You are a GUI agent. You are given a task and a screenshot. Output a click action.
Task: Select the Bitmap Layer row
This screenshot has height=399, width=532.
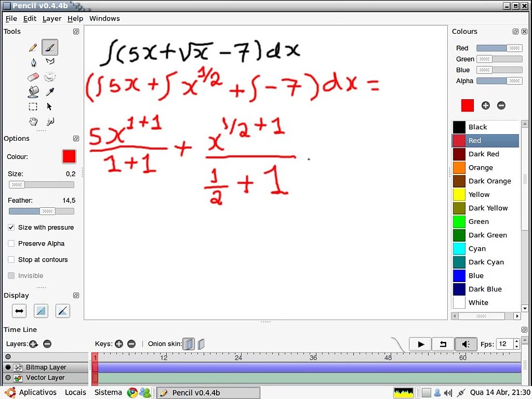[45, 367]
